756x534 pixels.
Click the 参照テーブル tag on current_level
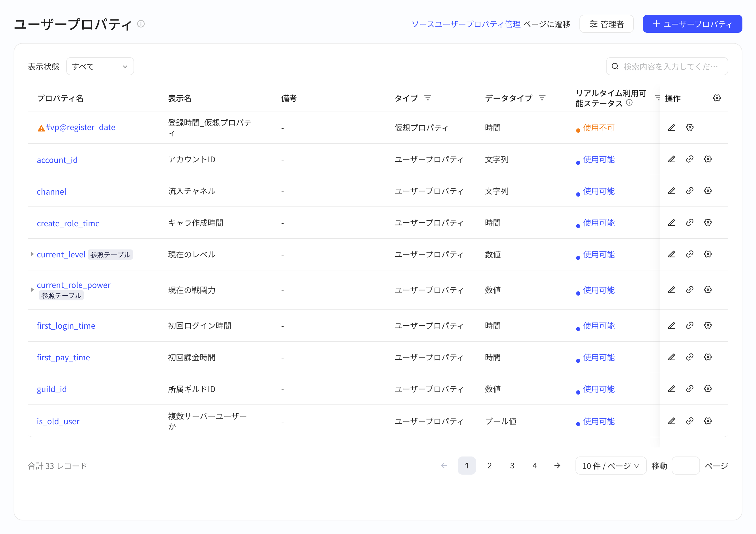click(110, 255)
